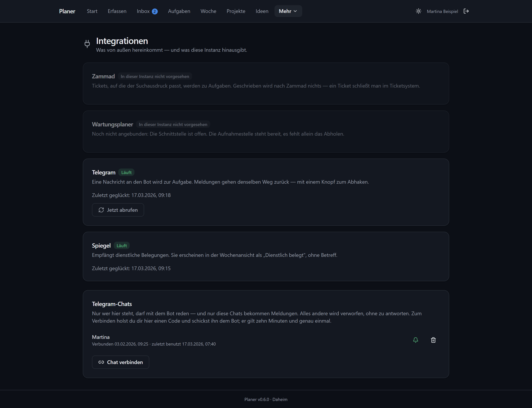Open the Aufgaben section
This screenshot has height=408, width=532.
[x=179, y=11]
